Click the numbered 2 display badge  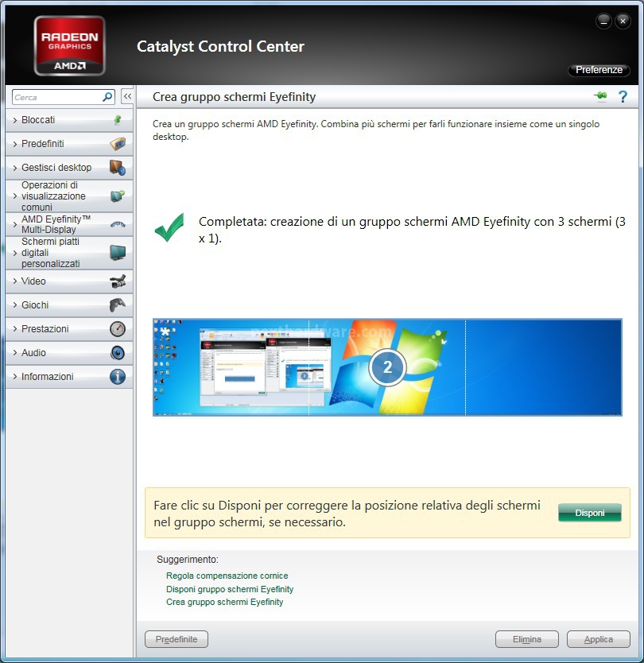[x=387, y=367]
